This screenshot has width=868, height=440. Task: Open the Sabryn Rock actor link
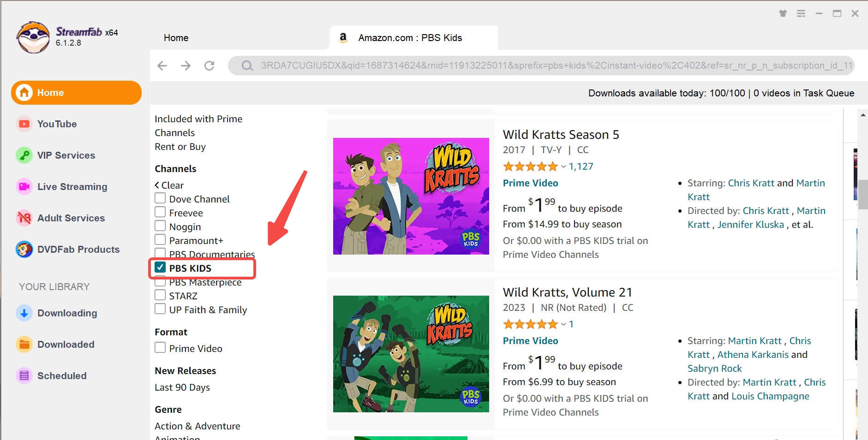714,369
